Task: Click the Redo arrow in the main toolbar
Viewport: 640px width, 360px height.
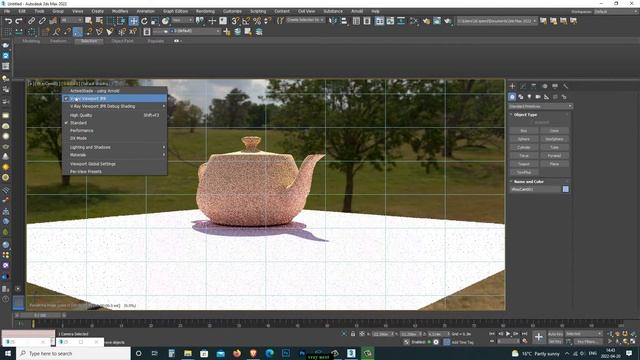Action: (19, 21)
